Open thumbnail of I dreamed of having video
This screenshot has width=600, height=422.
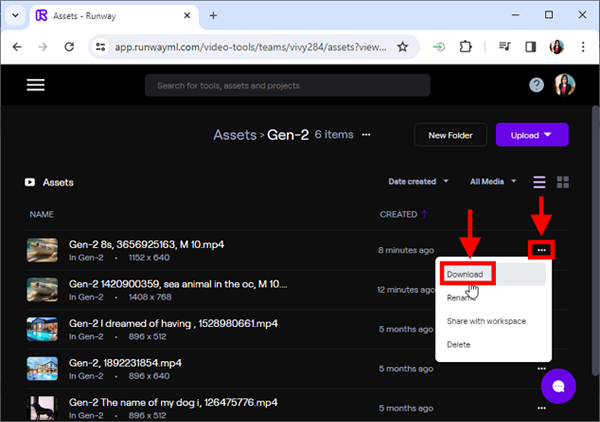tap(42, 329)
